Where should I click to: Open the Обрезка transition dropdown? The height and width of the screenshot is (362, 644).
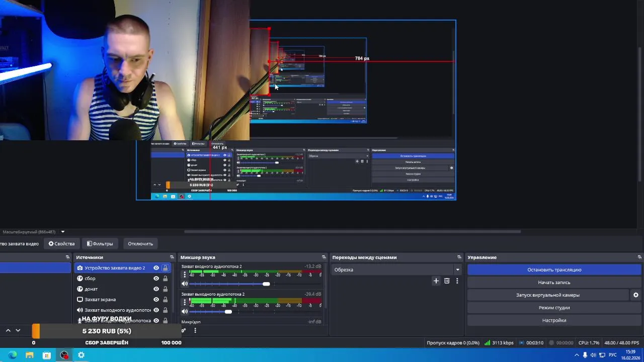pyautogui.click(x=396, y=269)
